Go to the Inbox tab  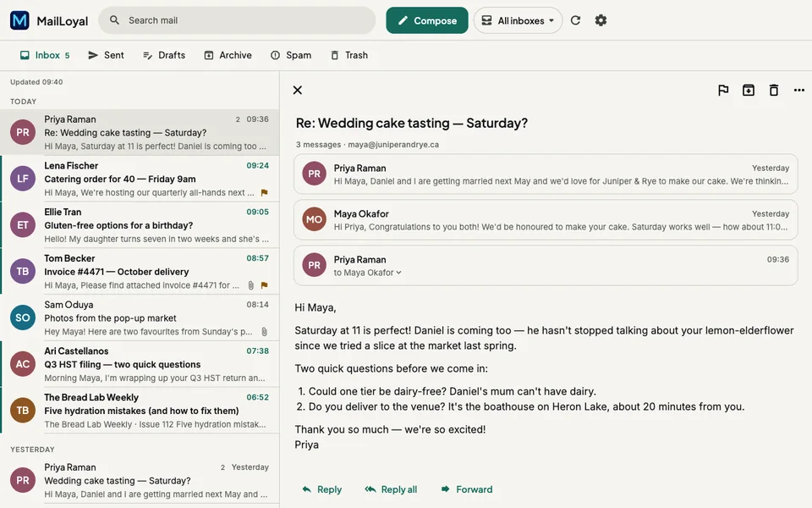point(45,55)
